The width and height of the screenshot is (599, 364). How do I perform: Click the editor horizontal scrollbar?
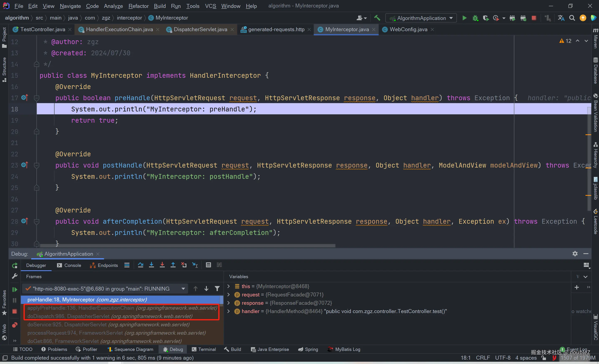(187, 246)
